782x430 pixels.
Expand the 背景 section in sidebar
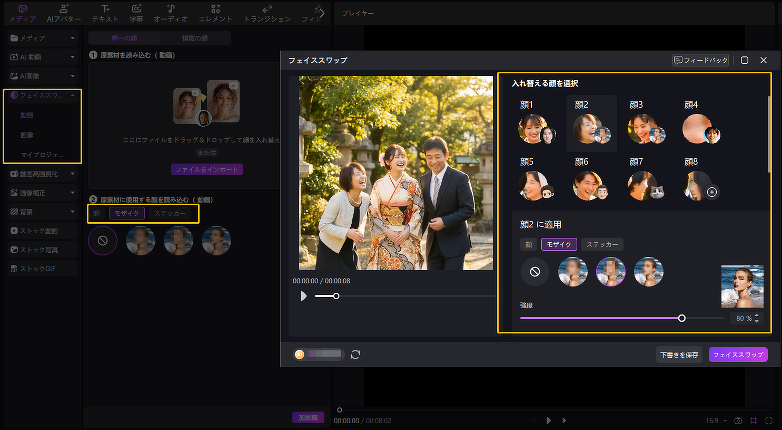pos(40,211)
